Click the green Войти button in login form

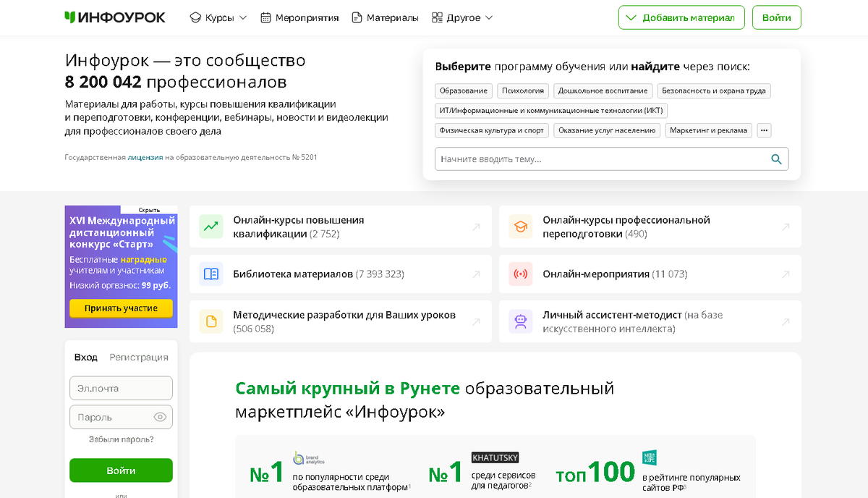(121, 470)
